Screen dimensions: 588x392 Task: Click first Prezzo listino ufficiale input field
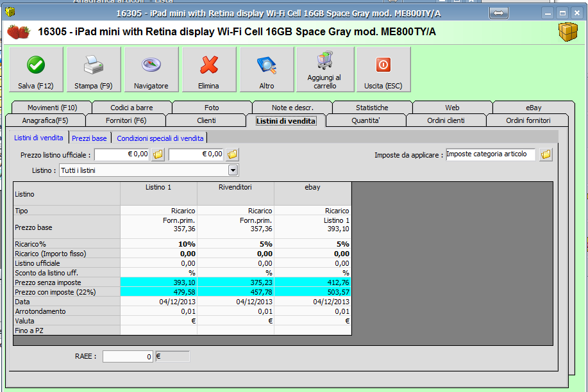click(x=122, y=154)
